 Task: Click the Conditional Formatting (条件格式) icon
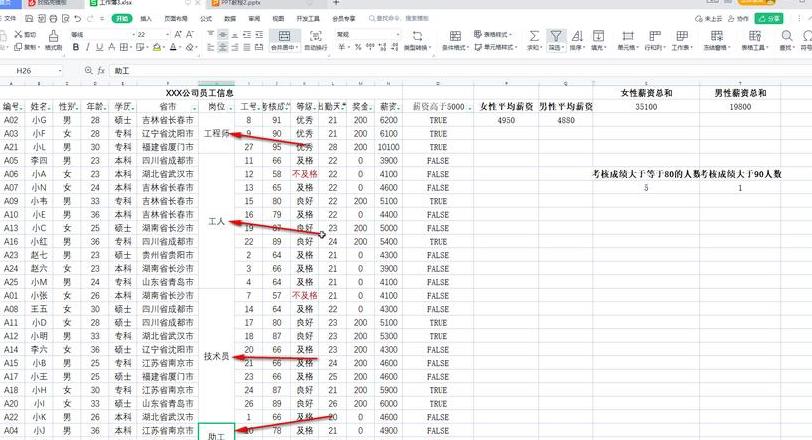point(455,36)
